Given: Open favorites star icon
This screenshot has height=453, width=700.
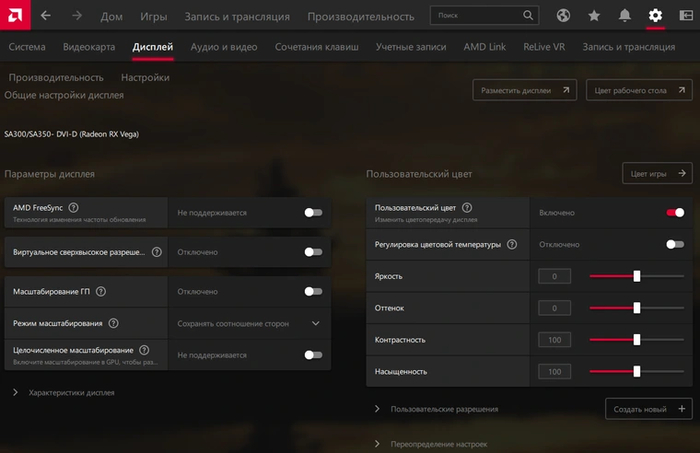Looking at the screenshot, I should click(594, 16).
